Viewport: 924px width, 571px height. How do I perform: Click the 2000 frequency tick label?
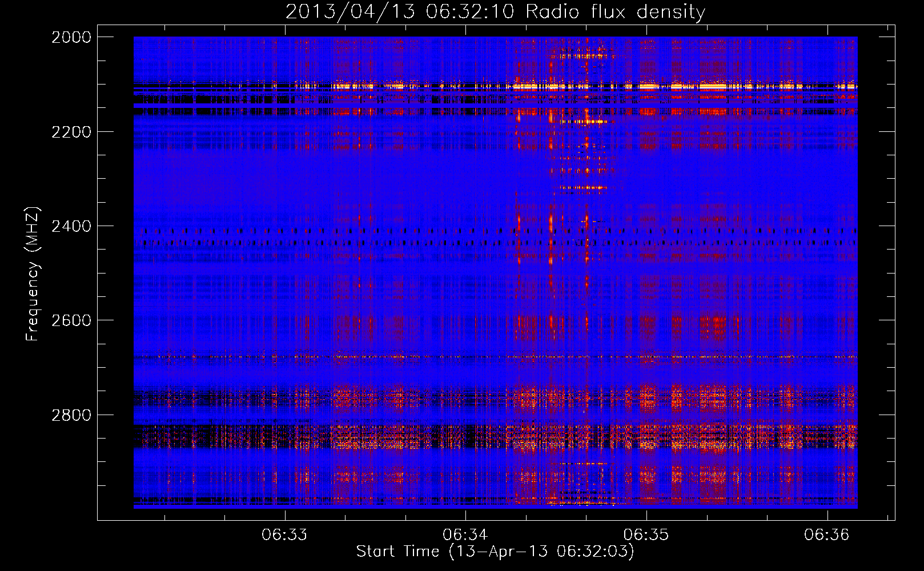coord(71,37)
